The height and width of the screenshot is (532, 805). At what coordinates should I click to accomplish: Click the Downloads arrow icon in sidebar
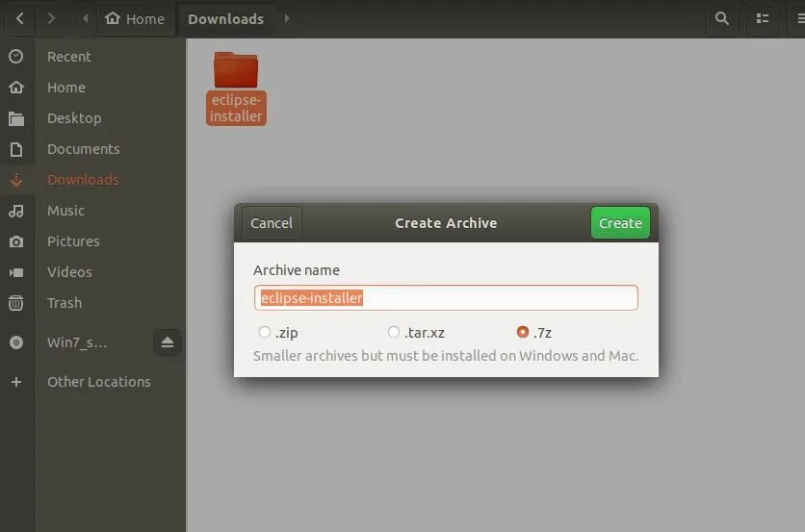[16, 180]
